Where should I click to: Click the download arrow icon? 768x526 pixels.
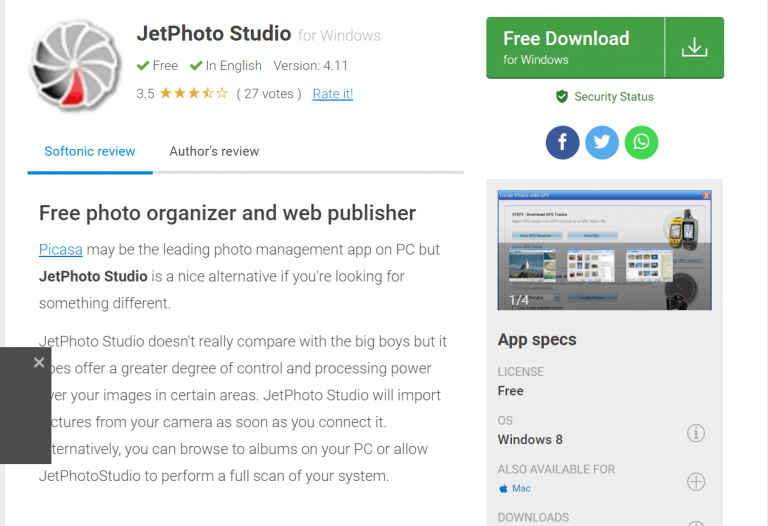pyautogui.click(x=694, y=47)
